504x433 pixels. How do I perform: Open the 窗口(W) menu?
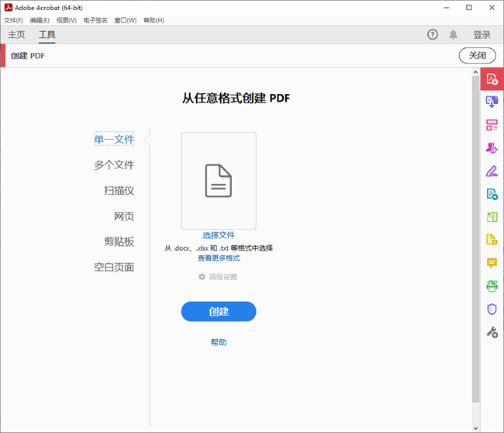pos(126,21)
